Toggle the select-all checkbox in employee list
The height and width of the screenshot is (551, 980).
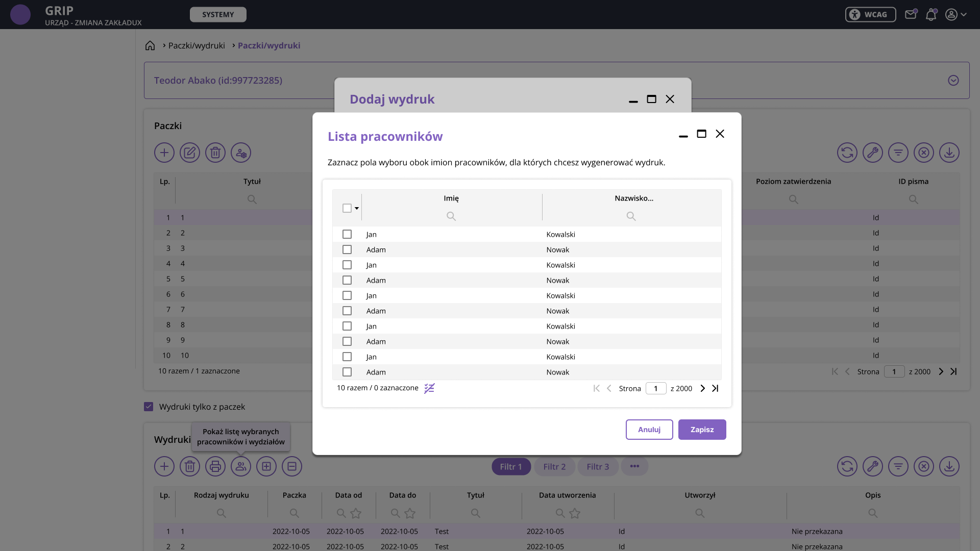pyautogui.click(x=347, y=208)
